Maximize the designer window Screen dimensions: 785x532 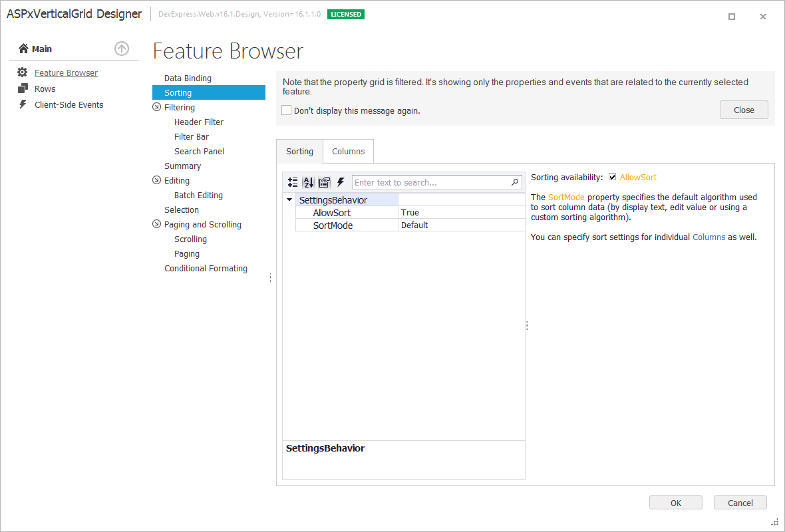click(x=731, y=17)
